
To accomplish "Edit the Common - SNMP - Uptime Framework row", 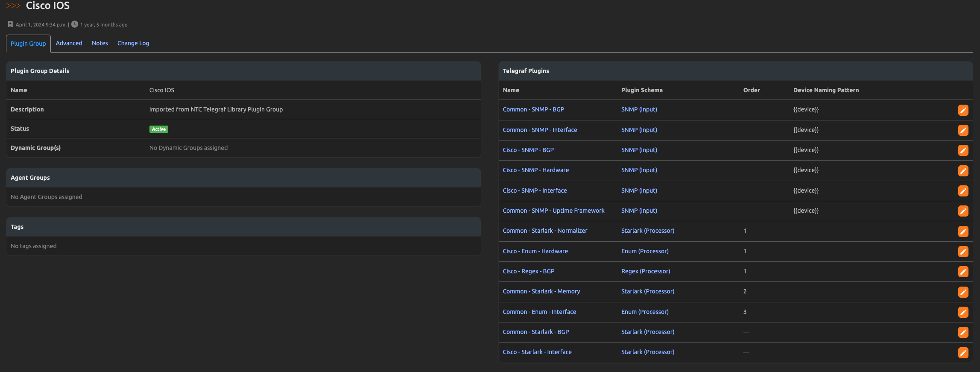I will 963,211.
